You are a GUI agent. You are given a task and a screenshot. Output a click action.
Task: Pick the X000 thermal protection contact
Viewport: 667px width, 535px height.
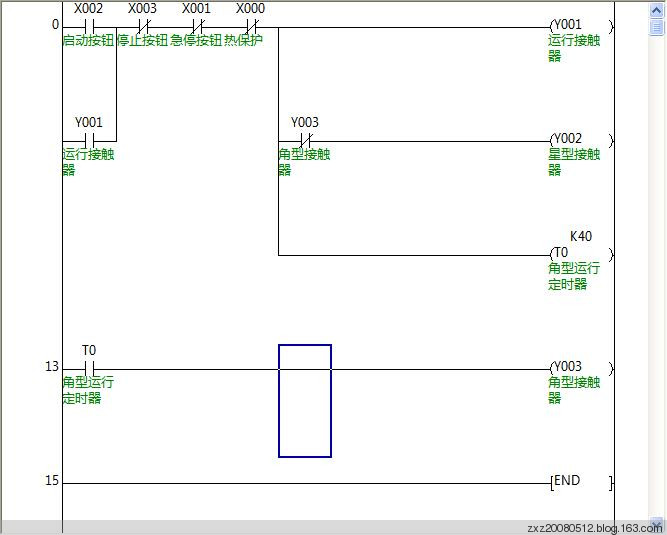tap(251, 26)
